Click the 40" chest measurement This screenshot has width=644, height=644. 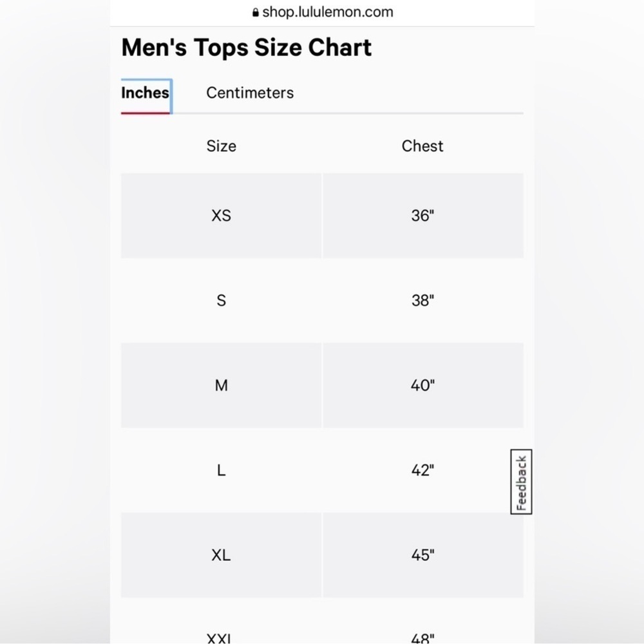click(x=422, y=386)
